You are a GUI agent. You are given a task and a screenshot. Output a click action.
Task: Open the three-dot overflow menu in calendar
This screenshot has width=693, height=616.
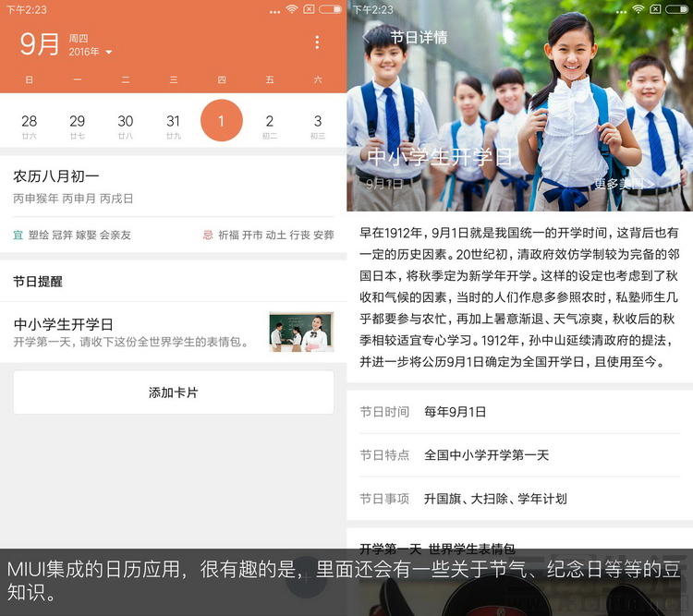317,42
